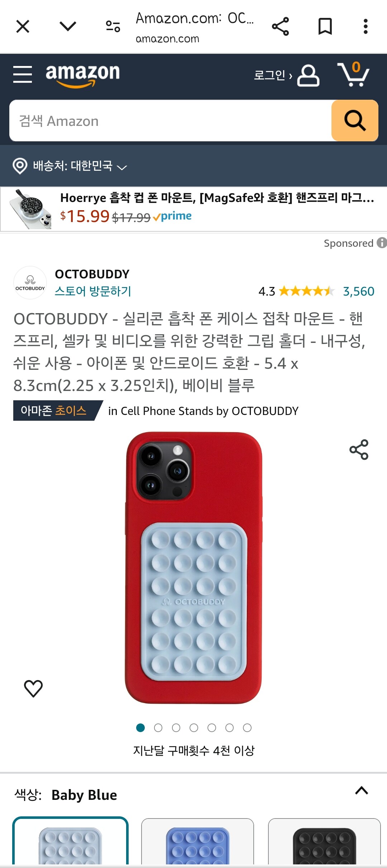Visit OCTOBUDDY store via 스토어 방문하기
This screenshot has width=387, height=868.
93,291
